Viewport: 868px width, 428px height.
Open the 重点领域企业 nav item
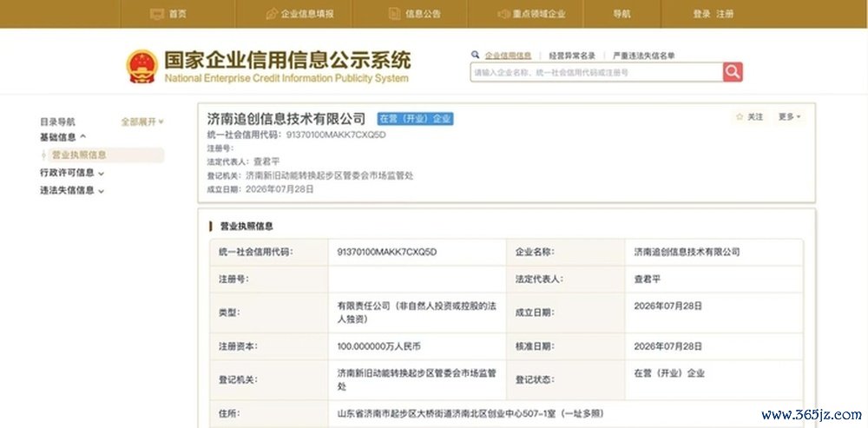[539, 14]
